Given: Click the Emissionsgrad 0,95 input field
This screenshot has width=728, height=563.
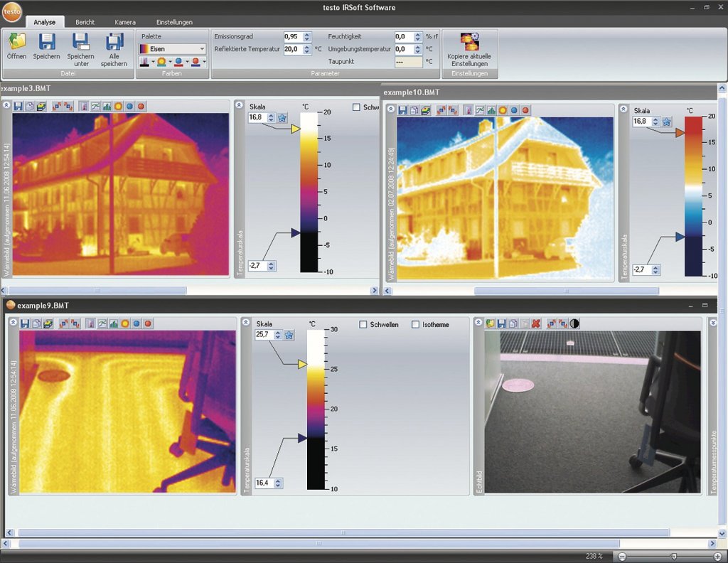Looking at the screenshot, I should [294, 37].
